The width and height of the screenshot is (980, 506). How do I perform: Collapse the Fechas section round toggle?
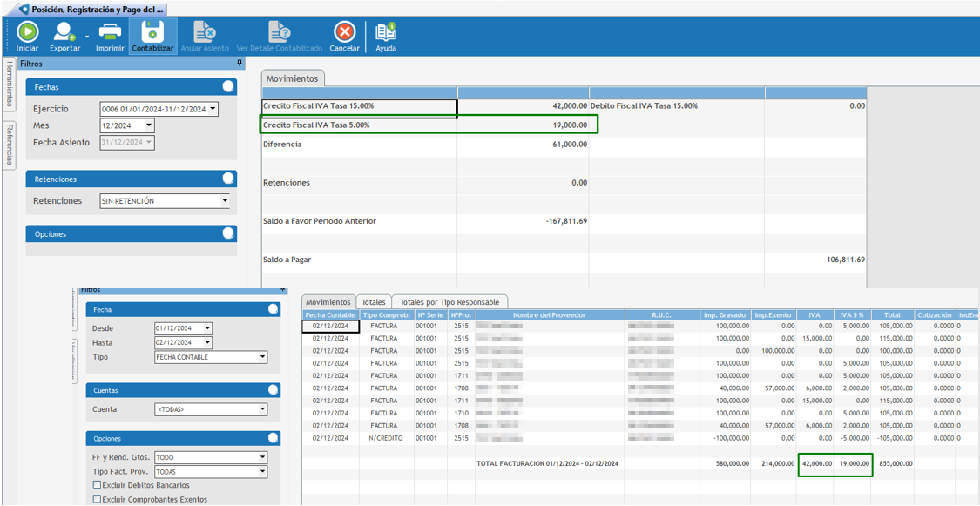coord(228,87)
